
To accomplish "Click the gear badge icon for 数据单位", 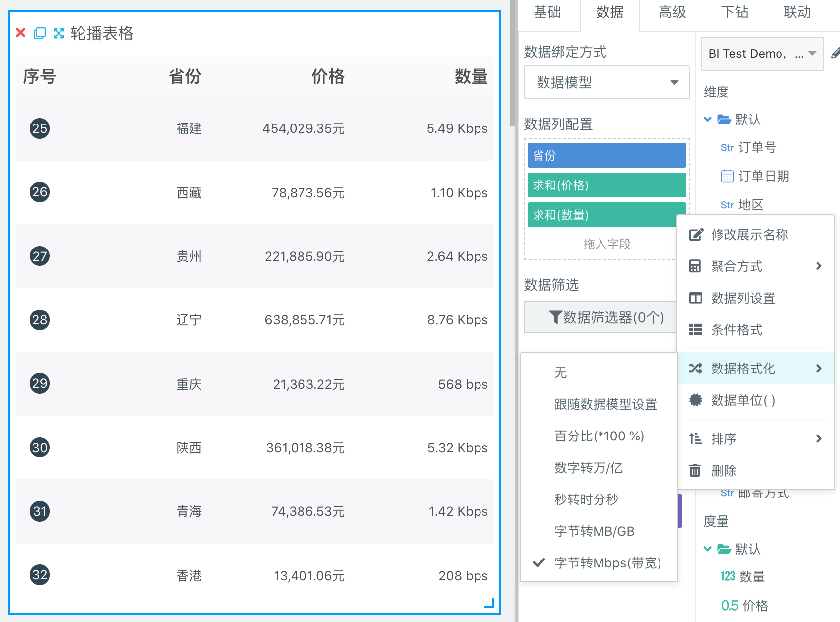I will [x=696, y=400].
